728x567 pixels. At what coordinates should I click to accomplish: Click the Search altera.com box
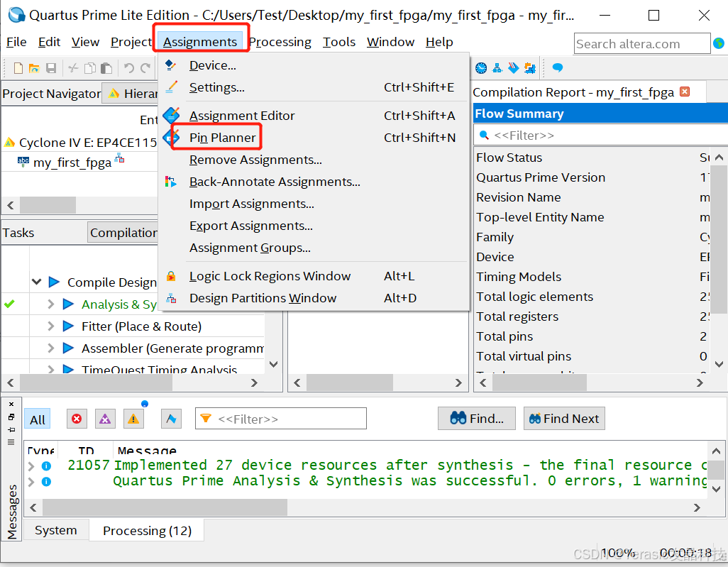(641, 44)
